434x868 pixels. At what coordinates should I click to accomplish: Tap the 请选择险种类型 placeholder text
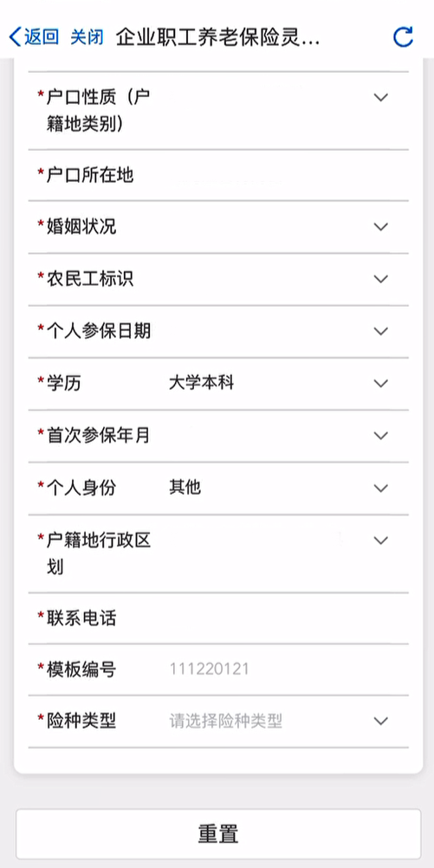226,722
